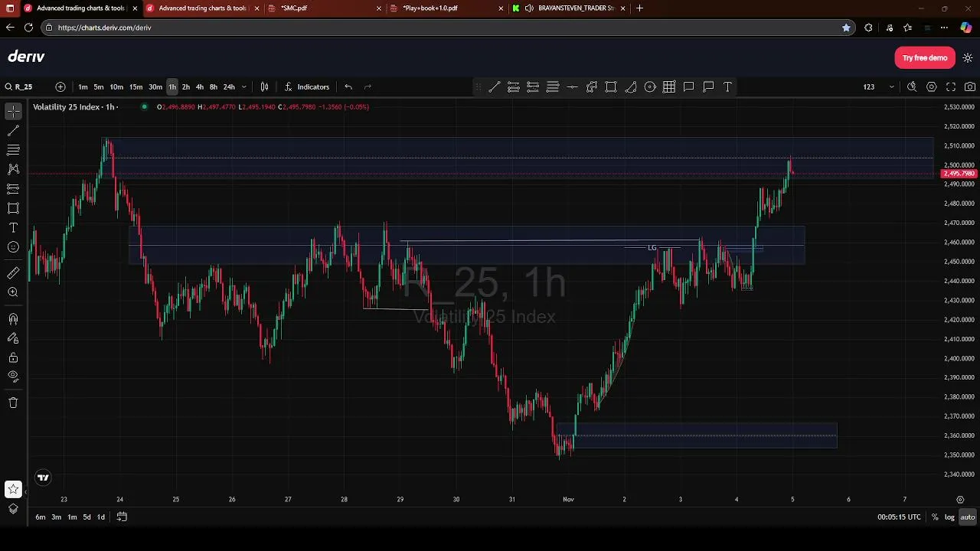The image size is (980, 551).
Task: Toggle lock all drawings
Action: point(13,357)
